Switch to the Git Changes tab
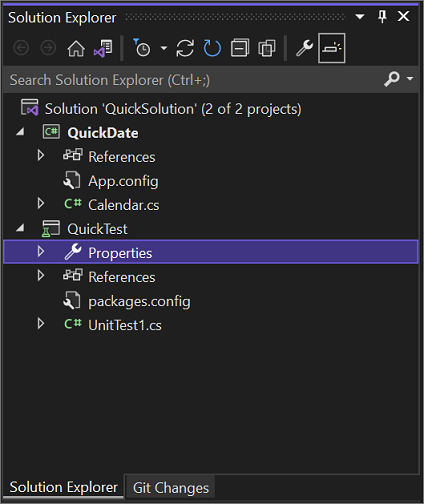 tap(171, 488)
